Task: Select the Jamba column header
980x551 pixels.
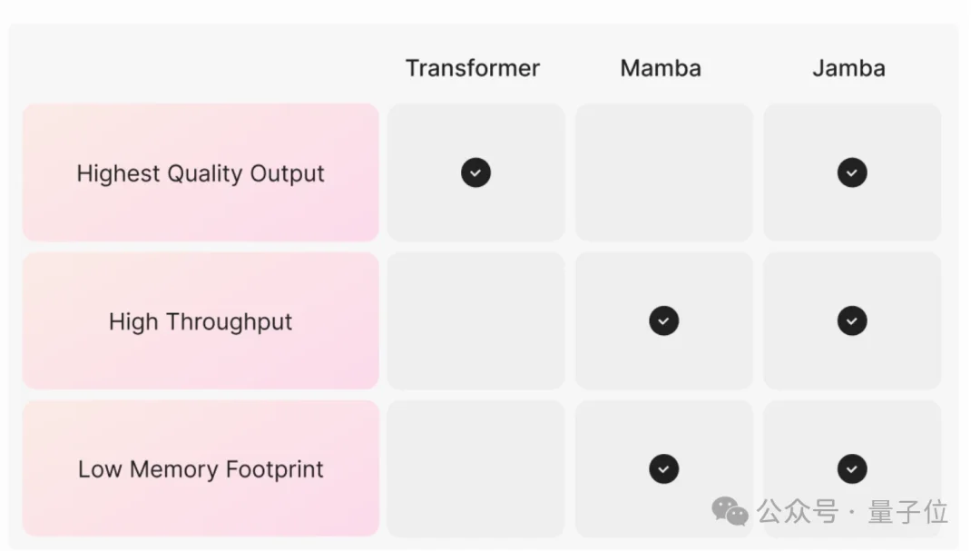Action: pos(848,68)
